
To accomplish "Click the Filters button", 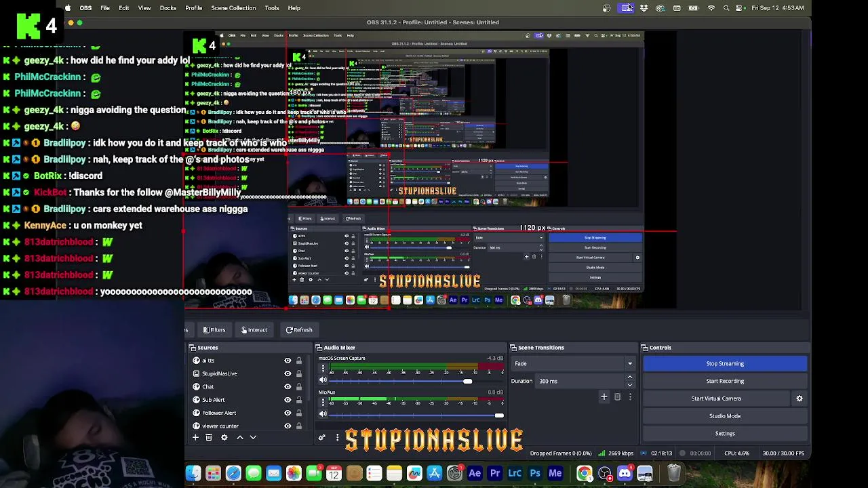I will coord(214,330).
